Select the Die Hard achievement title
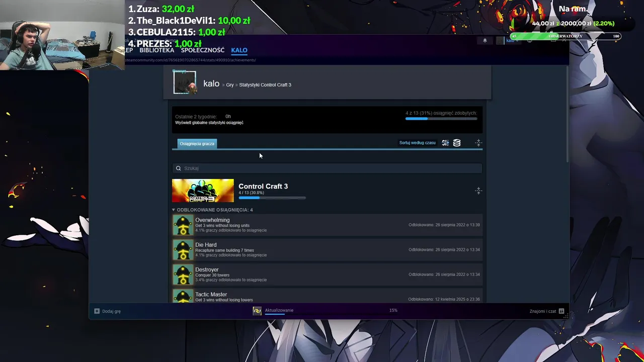 pos(206,245)
